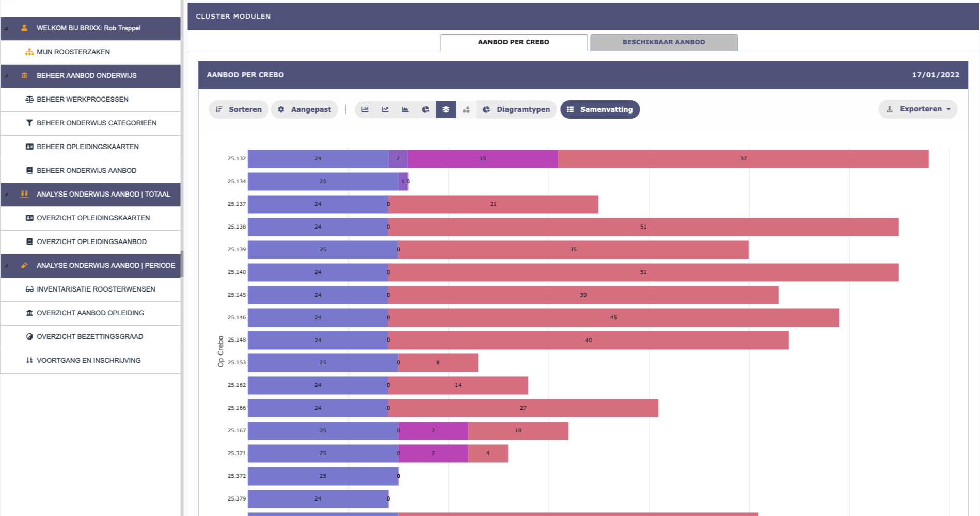Click the red segment 21 of row 25.137
The image size is (980, 516).
point(493,204)
